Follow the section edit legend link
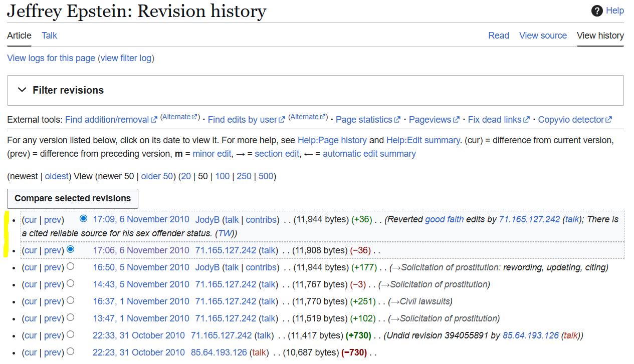 click(x=277, y=154)
